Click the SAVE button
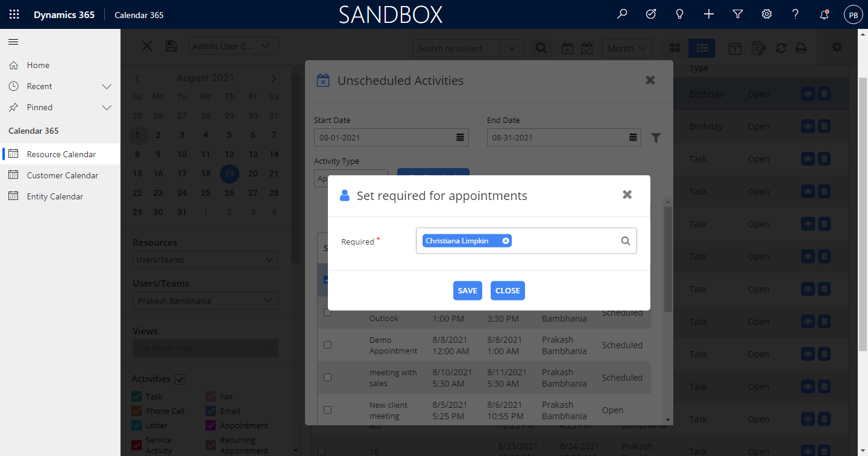Viewport: 868px width, 456px height. click(x=467, y=290)
